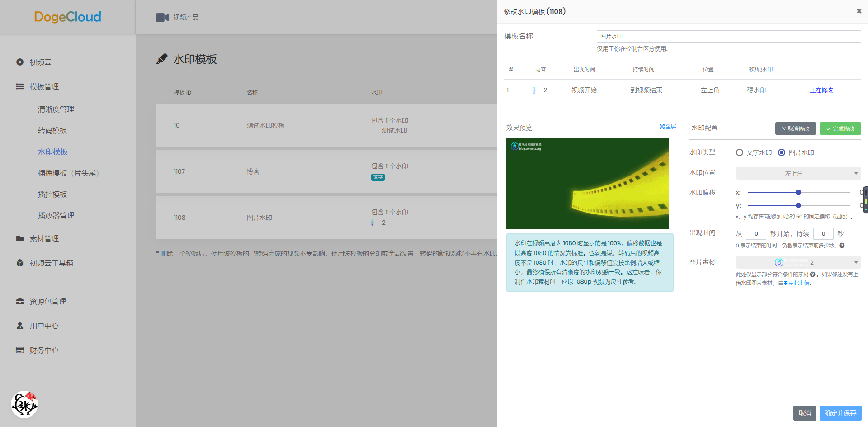Go to 播放器管理 in the sidebar
Viewport: 868px width, 427px height.
(56, 215)
